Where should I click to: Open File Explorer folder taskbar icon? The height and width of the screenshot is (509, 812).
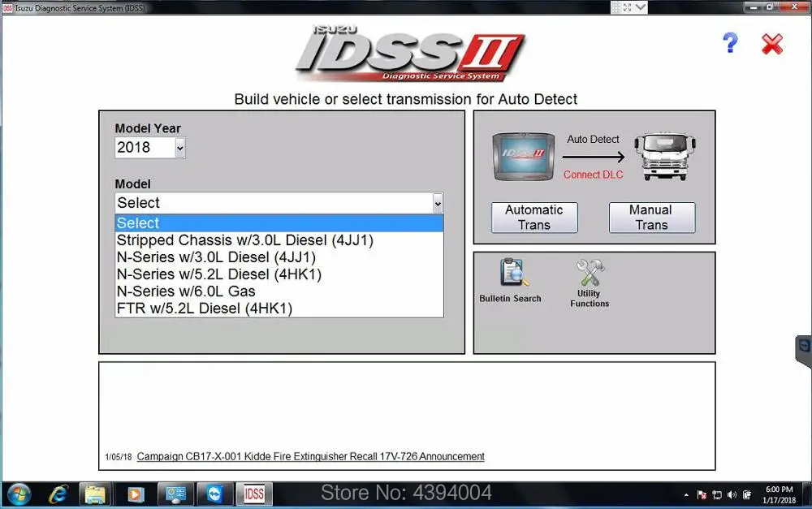point(95,494)
